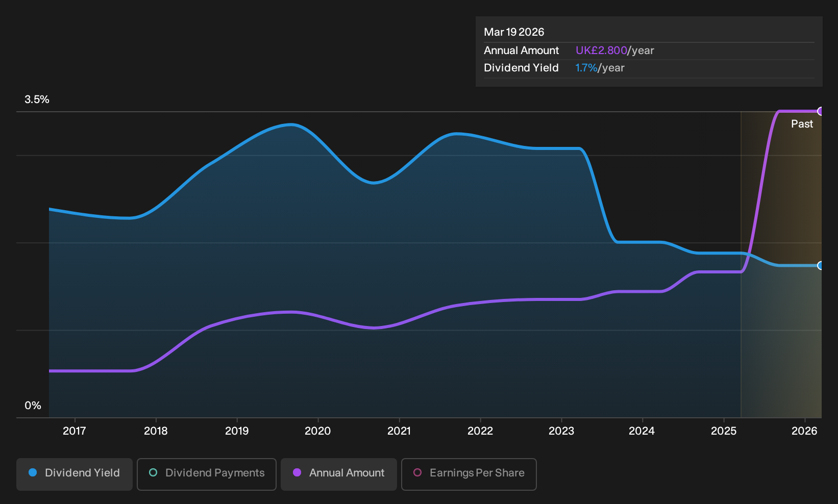
Task: Click the 2018 axis label
Action: [x=156, y=431]
